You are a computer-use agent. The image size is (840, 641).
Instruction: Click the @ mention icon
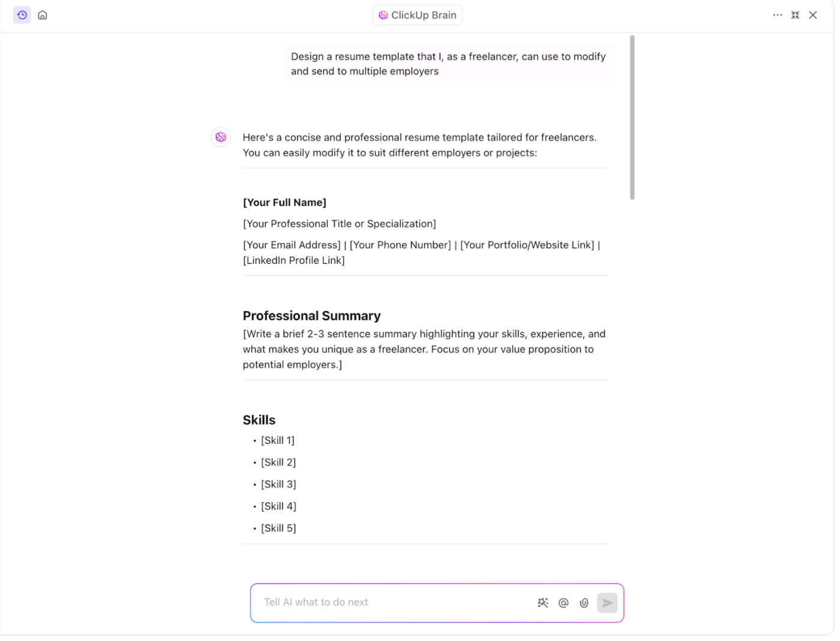[563, 603]
